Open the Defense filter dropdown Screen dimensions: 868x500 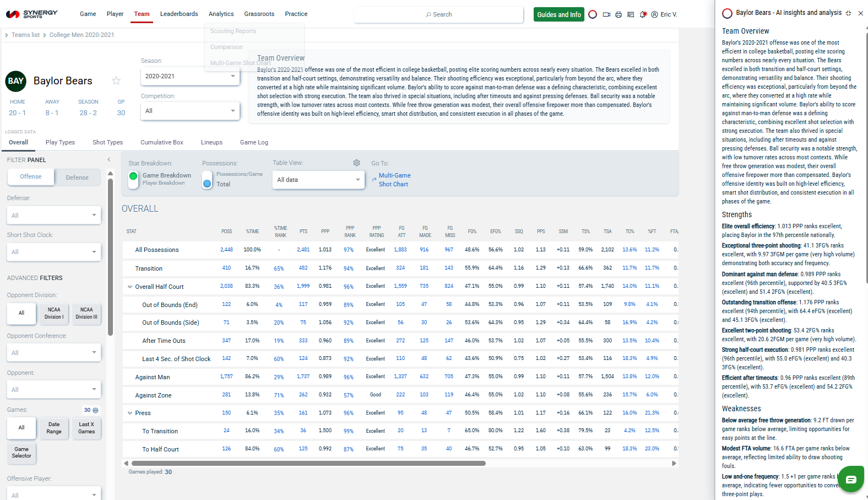tap(54, 216)
